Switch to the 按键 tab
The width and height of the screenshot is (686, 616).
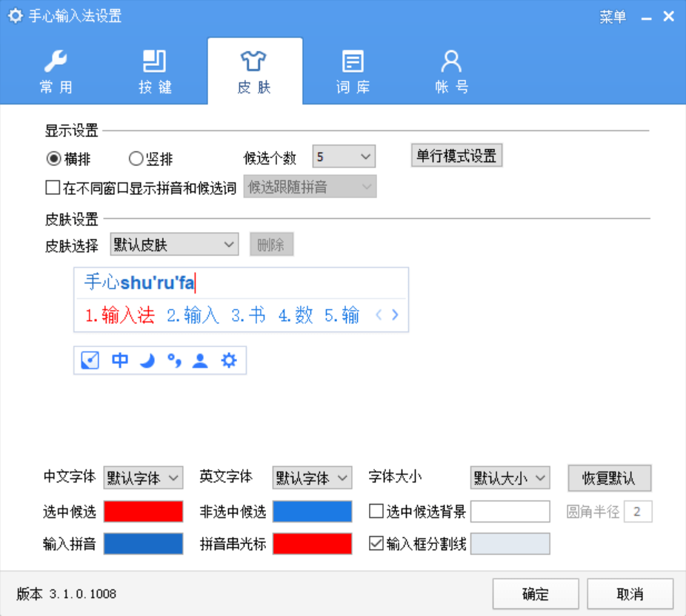154,71
